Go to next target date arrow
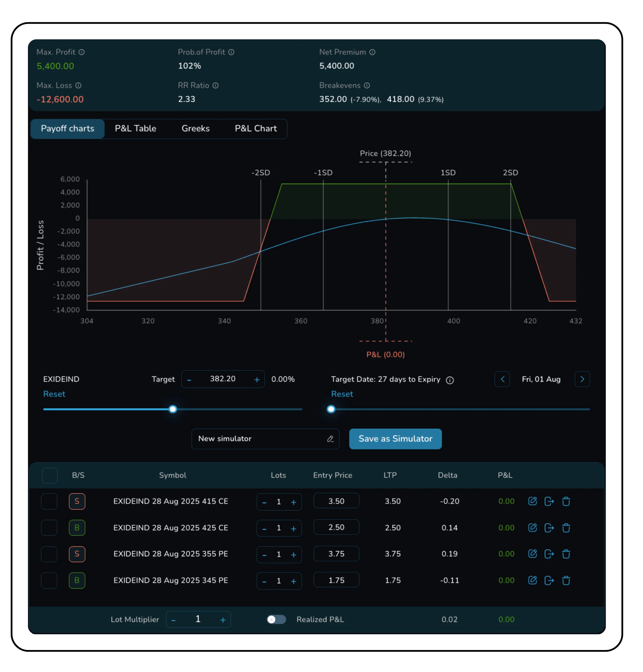This screenshot has width=643, height=672. tap(582, 379)
